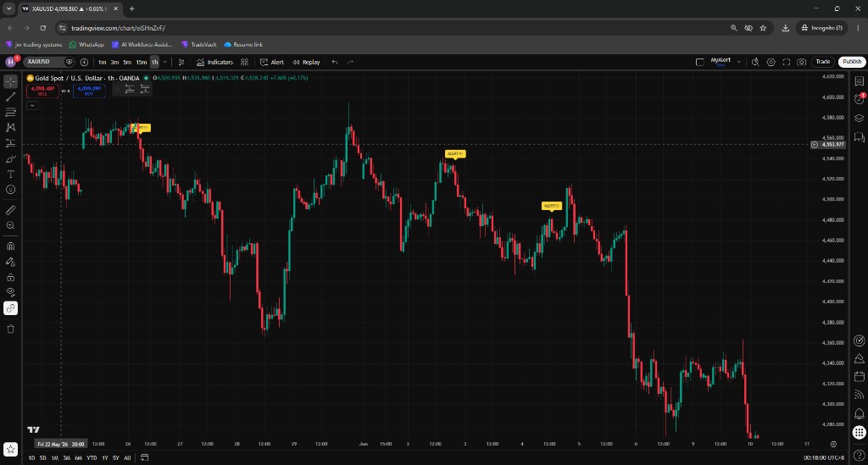Screen dimensions: 868x465
Task: Toggle magnet mode
Action: [x=10, y=246]
